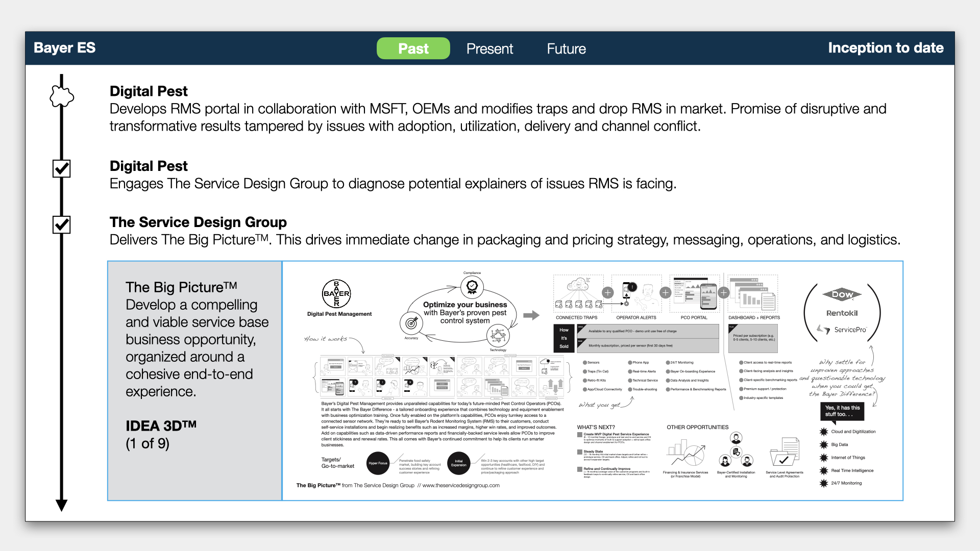The image size is (980, 551).
Task: Toggle the checkbox beside Digital Pest engagement
Action: 62,168
